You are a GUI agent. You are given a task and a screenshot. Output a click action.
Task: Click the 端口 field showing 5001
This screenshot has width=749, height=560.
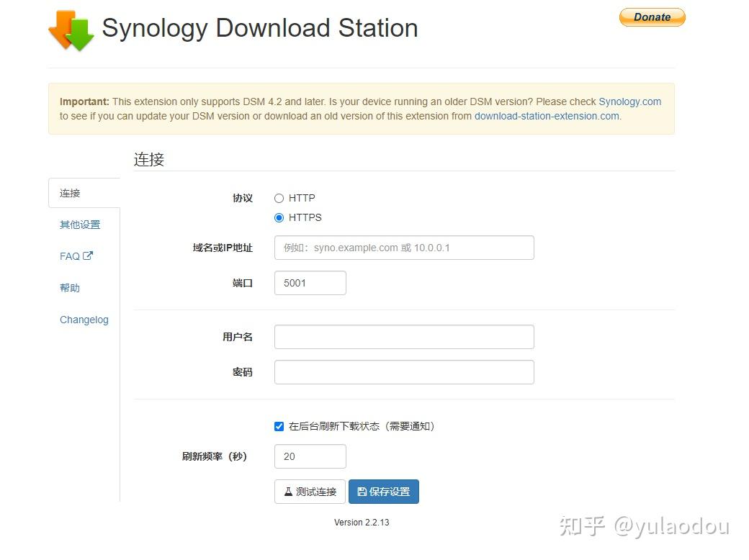(x=310, y=282)
